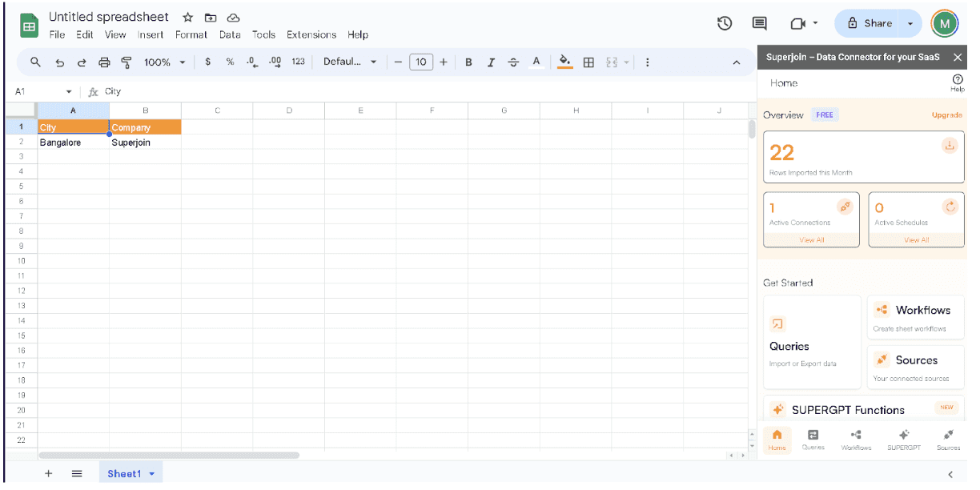
Task: Star the Untitled spreadsheet
Action: [x=187, y=18]
